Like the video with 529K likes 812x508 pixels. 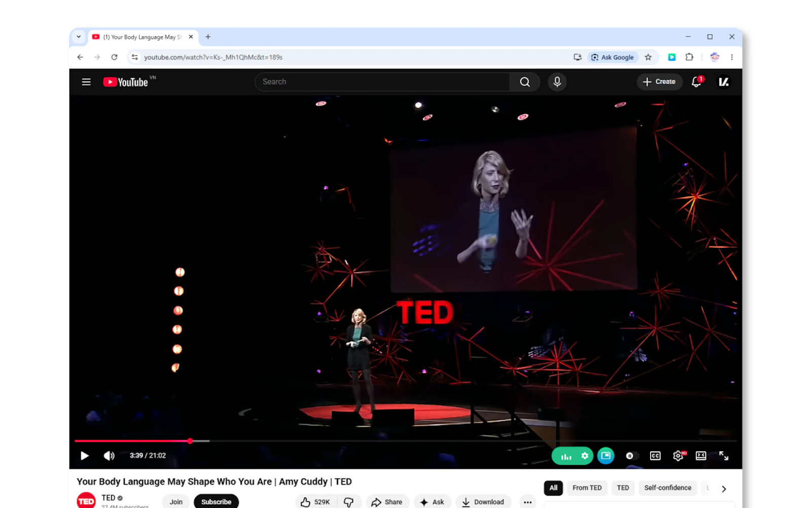[x=315, y=502]
